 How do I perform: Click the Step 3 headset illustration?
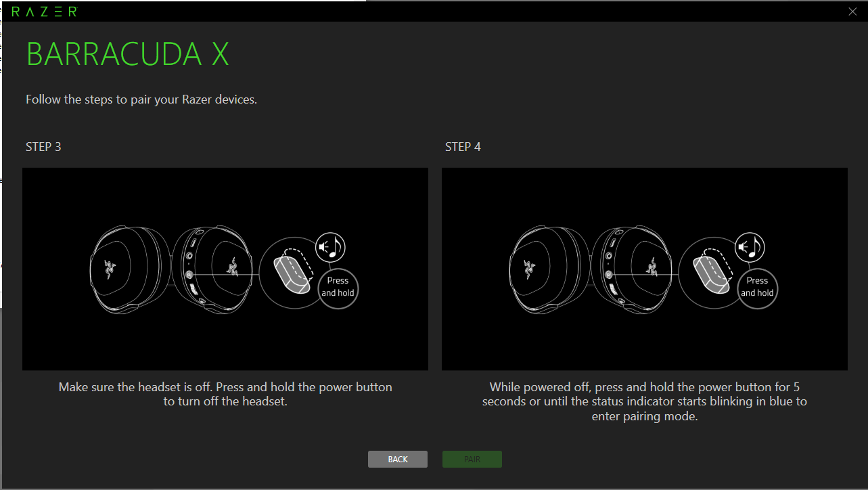[225, 269]
